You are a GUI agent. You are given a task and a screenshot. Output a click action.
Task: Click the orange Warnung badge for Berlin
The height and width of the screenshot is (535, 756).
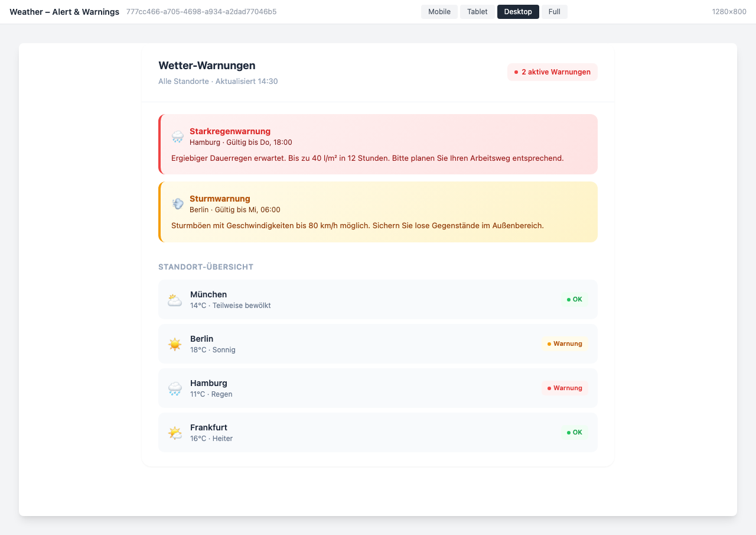pos(565,343)
